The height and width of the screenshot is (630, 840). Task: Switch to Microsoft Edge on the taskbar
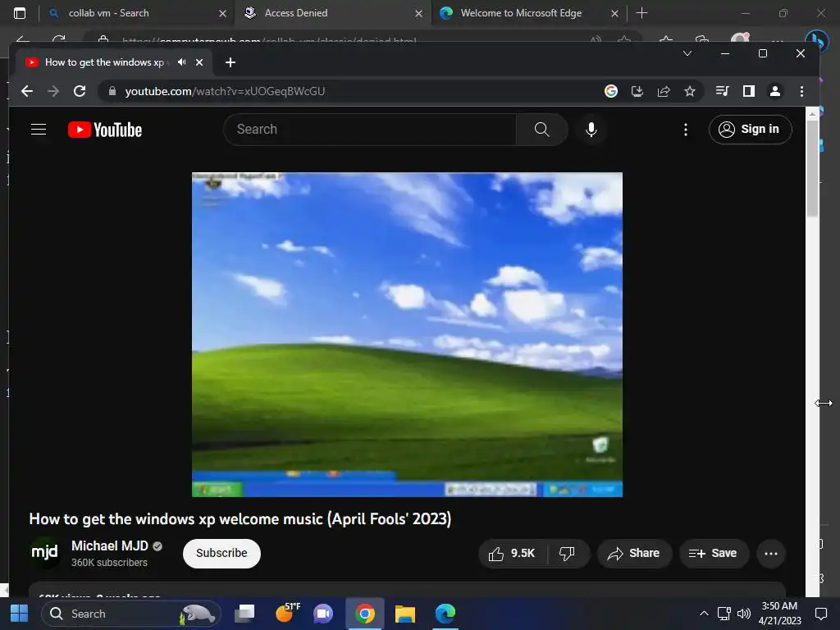point(445,614)
